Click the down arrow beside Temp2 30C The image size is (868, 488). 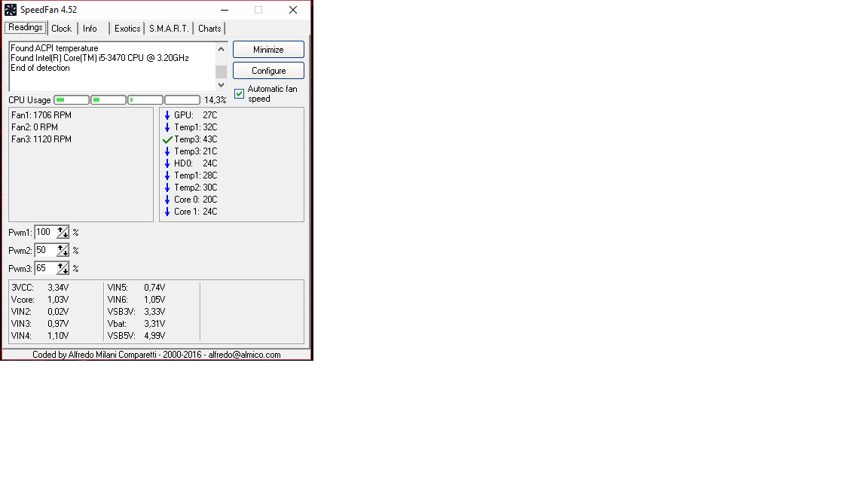167,188
